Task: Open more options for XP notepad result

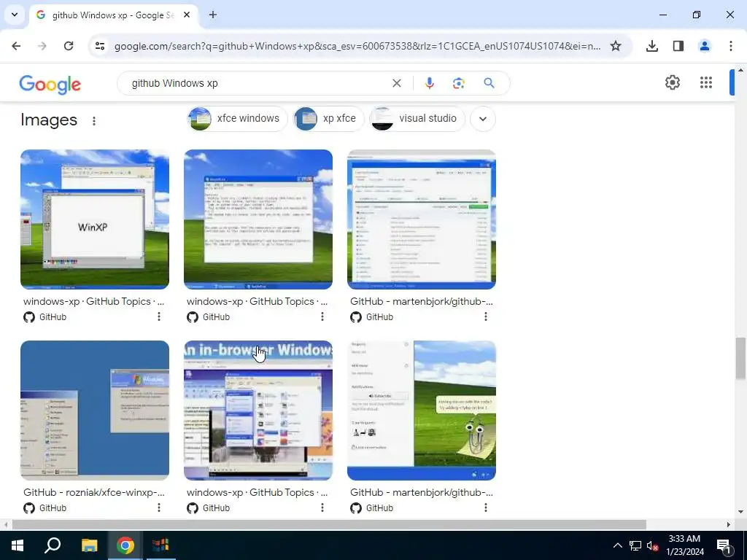Action: click(x=322, y=316)
